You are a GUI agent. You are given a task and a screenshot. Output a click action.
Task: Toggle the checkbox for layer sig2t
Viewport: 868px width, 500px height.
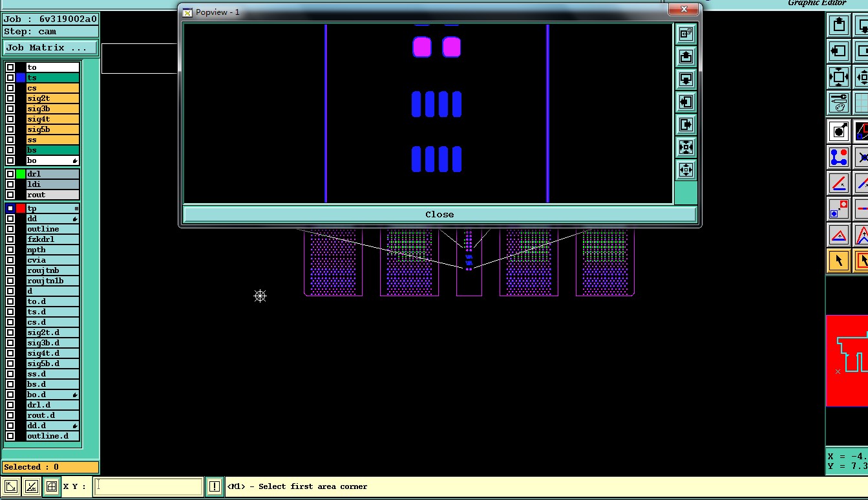[10, 98]
